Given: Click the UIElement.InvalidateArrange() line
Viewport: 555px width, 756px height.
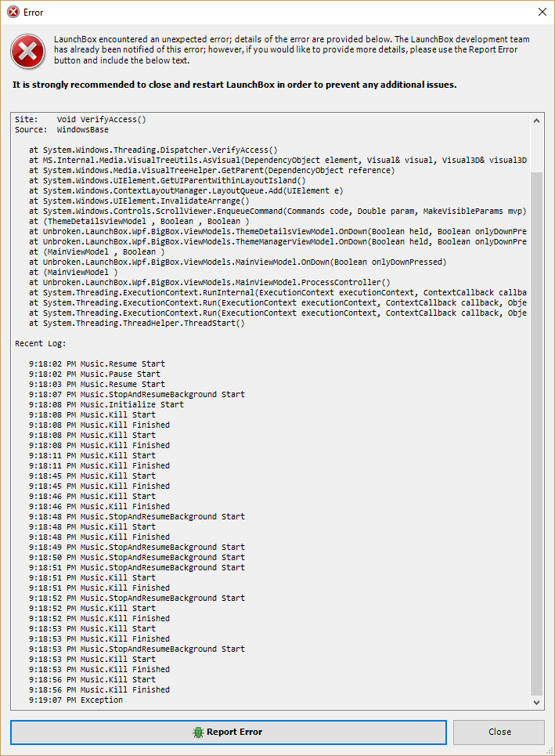Looking at the screenshot, I should pyautogui.click(x=139, y=201).
